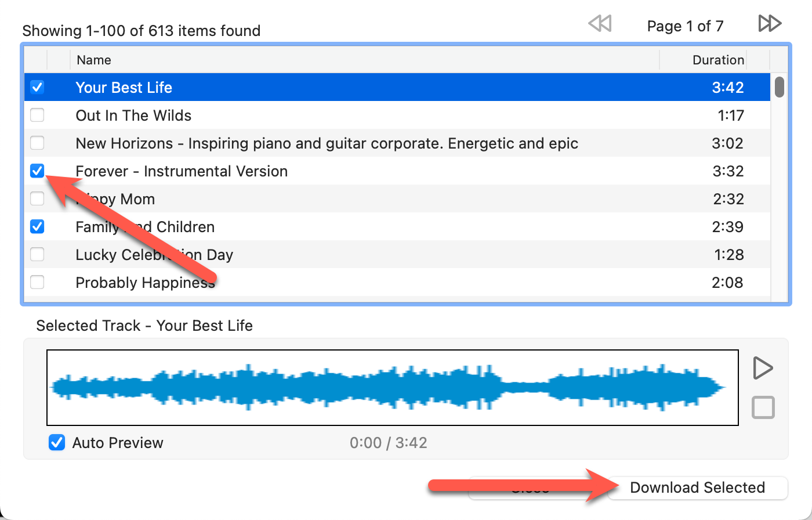Viewport: 812px width, 520px height.
Task: Stop the track preview playback
Action: [x=763, y=407]
